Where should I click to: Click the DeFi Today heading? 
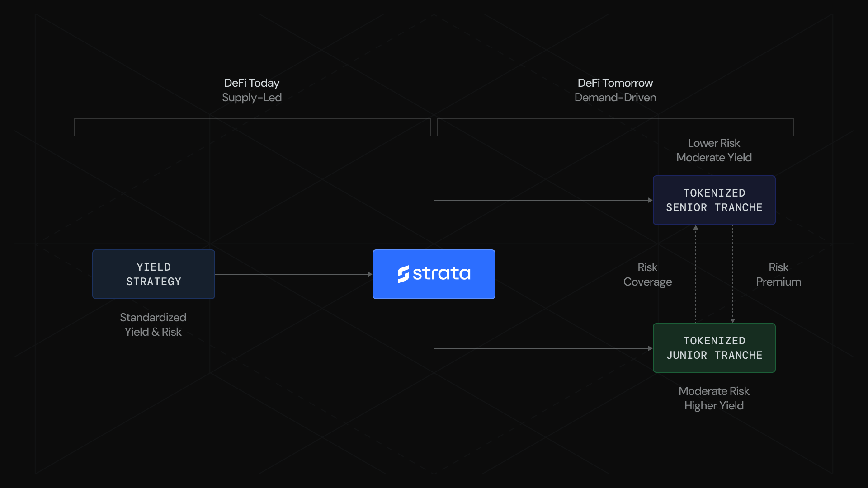[252, 83]
